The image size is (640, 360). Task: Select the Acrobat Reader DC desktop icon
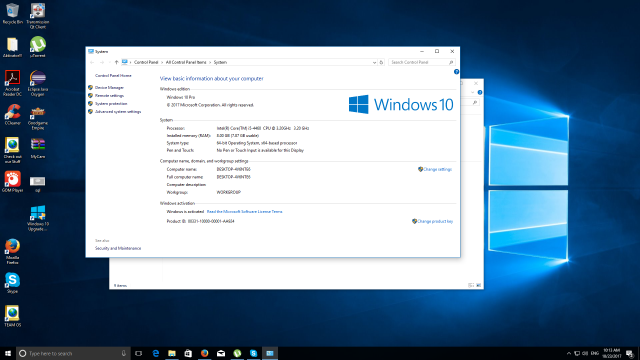pyautogui.click(x=12, y=83)
